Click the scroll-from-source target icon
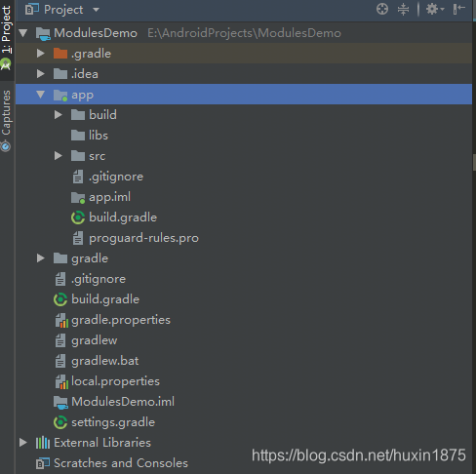This screenshot has width=476, height=474. point(382,9)
